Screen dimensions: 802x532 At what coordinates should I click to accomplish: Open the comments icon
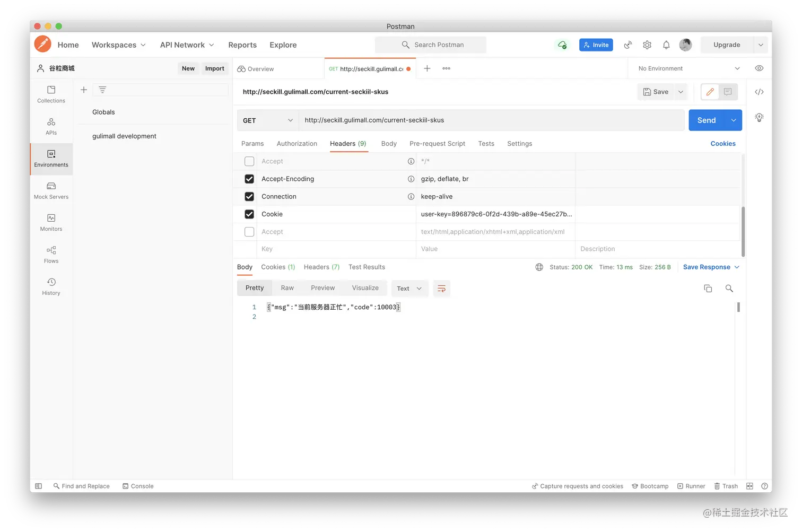pos(728,92)
